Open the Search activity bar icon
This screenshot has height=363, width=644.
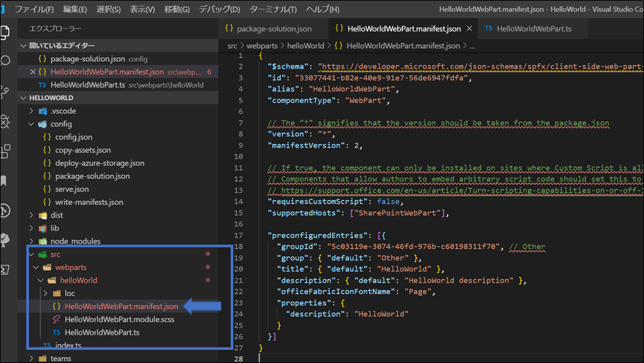5,61
